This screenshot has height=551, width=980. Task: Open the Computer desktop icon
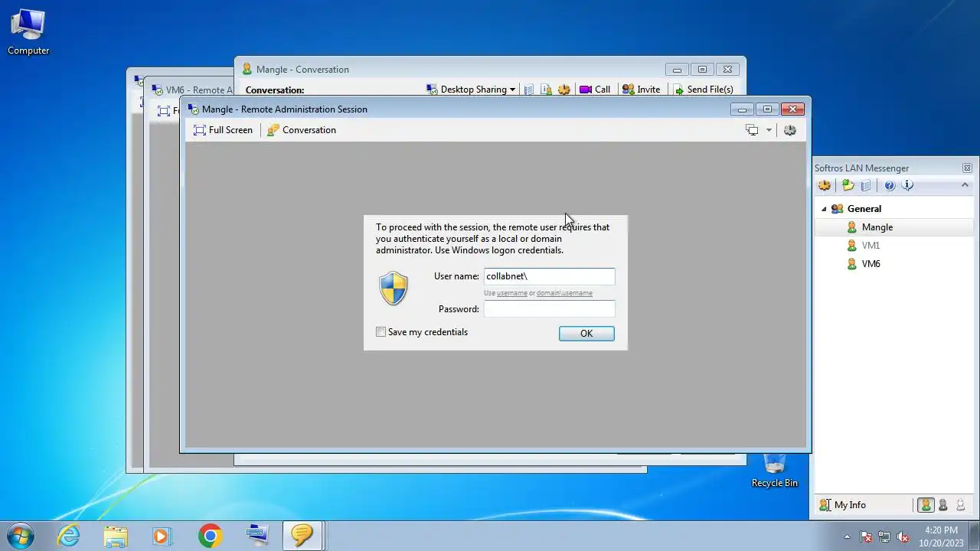28,32
